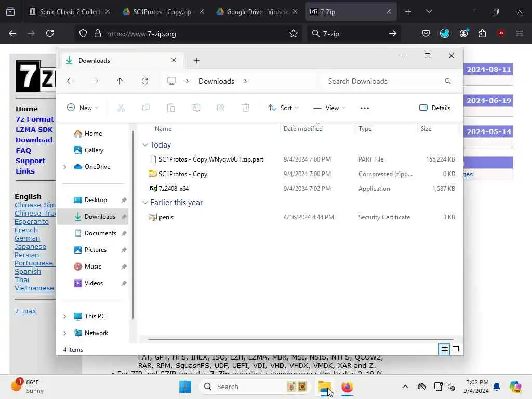This screenshot has width=532, height=399.
Task: Click the magnifier in Search Downloads box
Action: coord(447,81)
